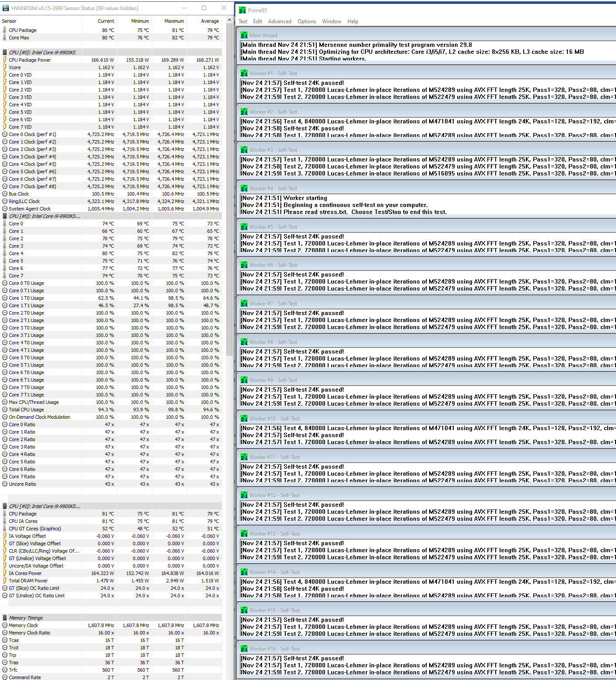Select the Tcas memory timing row
The height and width of the screenshot is (680, 616).
111,640
